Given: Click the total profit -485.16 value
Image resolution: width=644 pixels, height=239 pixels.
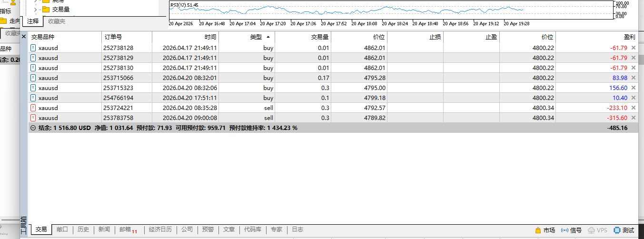Looking at the screenshot, I should click(x=617, y=128).
